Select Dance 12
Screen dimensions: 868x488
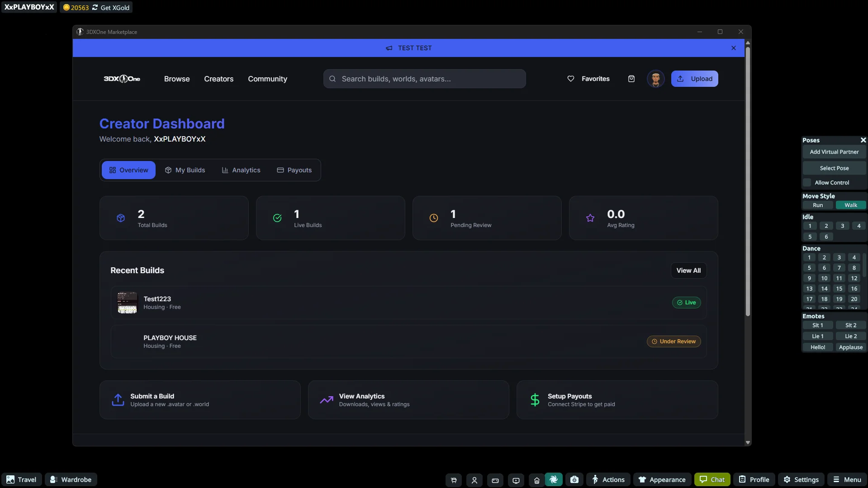pyautogui.click(x=854, y=278)
